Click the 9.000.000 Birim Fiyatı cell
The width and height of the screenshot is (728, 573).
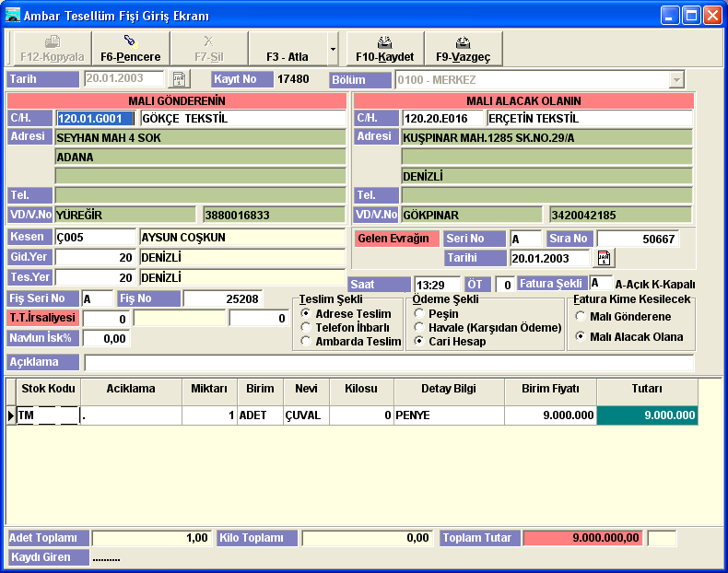[550, 415]
